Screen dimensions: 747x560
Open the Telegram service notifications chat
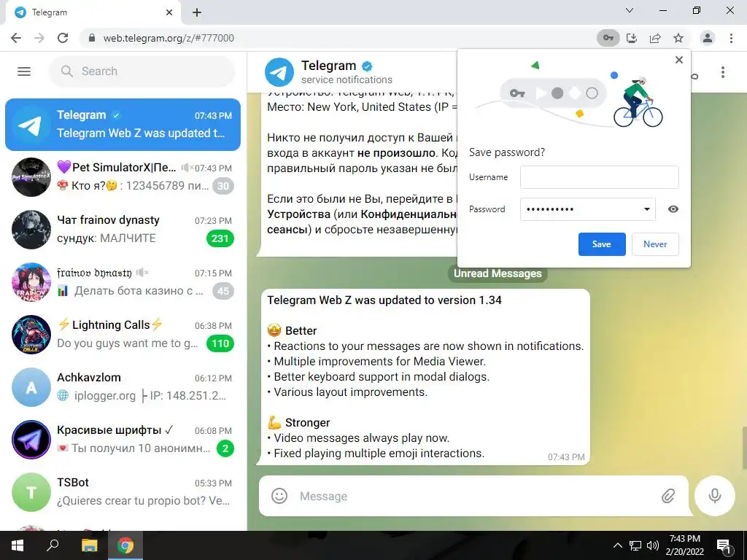[x=123, y=124]
